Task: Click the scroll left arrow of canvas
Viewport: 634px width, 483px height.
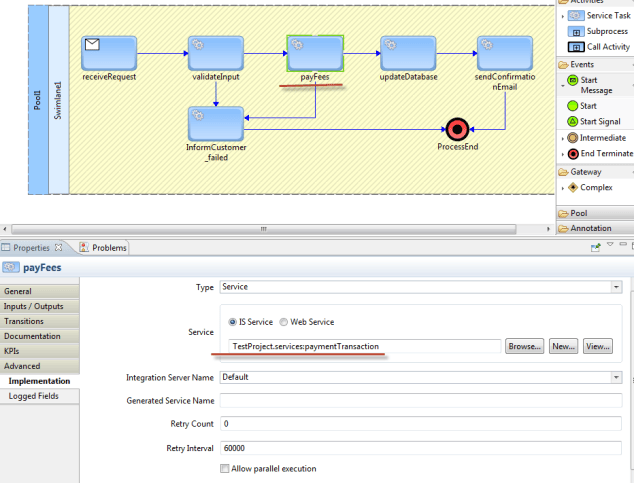Action: pos(4,229)
